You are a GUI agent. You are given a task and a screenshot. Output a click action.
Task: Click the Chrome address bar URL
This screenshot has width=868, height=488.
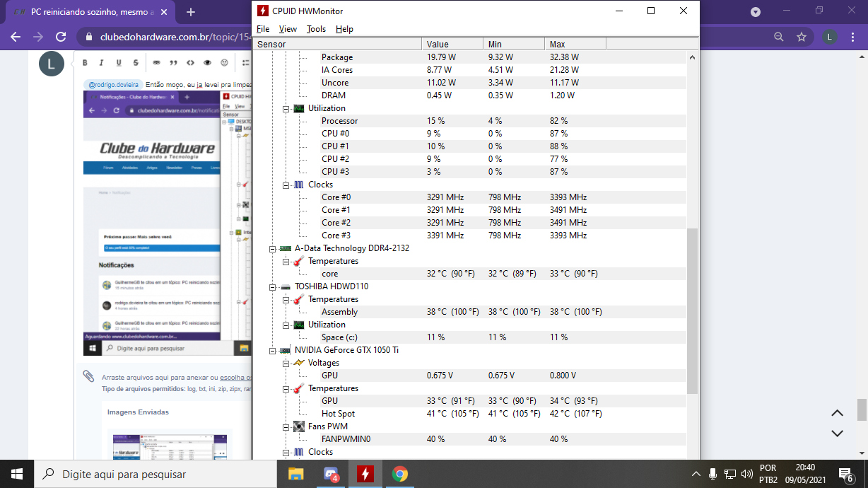coord(177,37)
